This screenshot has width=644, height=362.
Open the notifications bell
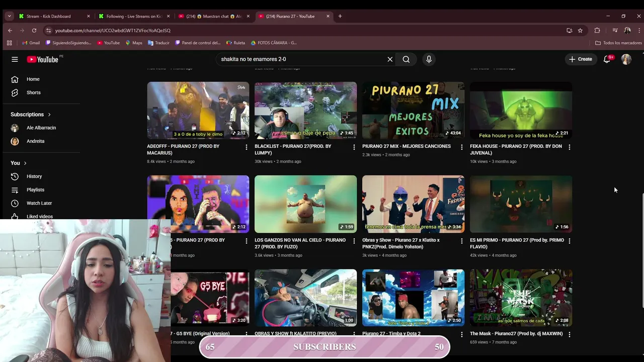(x=607, y=59)
